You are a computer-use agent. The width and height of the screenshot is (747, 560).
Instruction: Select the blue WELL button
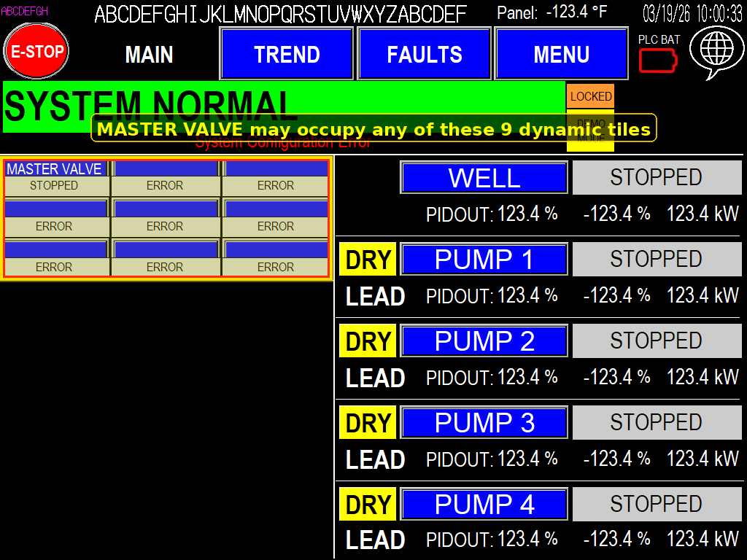484,177
